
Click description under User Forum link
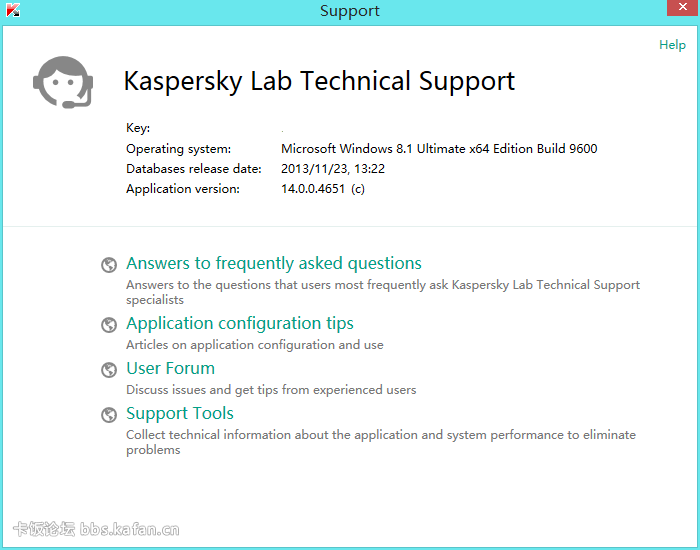tap(271, 390)
